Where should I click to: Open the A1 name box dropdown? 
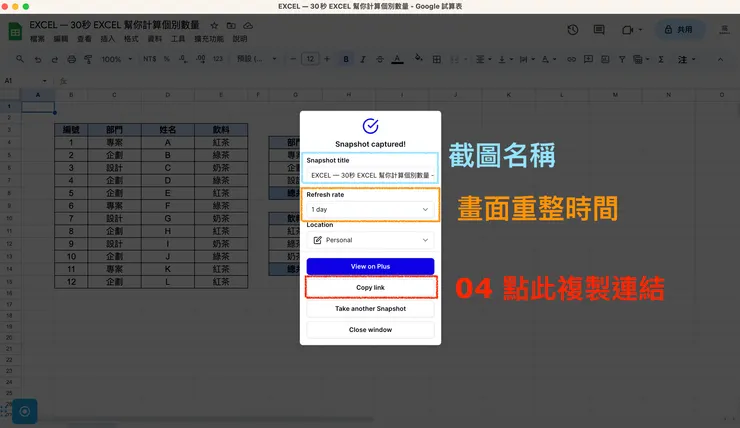[x=44, y=81]
